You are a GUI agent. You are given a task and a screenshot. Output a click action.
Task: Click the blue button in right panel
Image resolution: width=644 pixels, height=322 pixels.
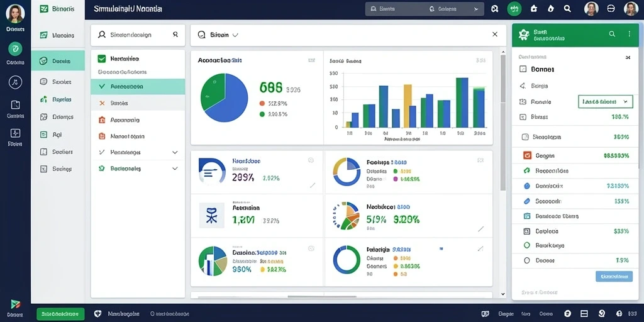click(x=614, y=277)
